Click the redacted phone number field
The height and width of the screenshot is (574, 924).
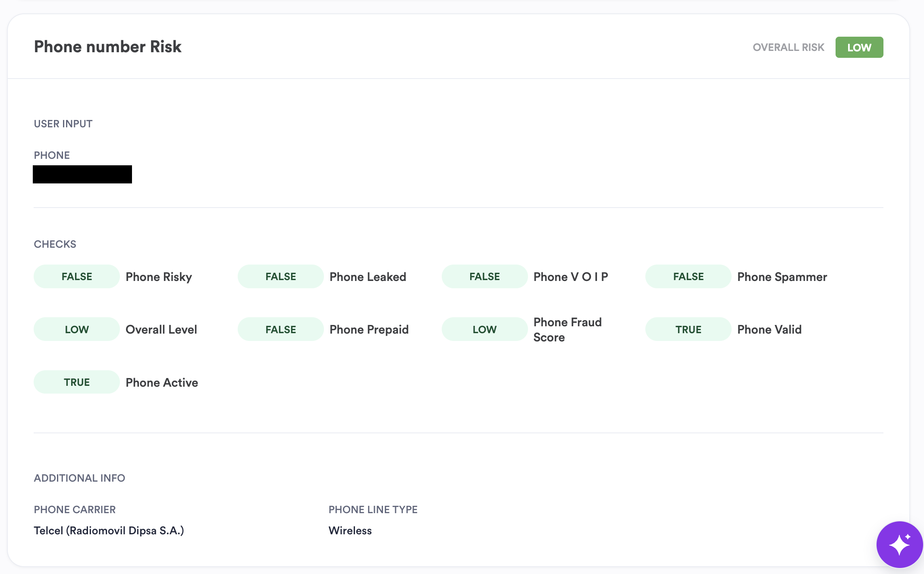[x=82, y=174]
